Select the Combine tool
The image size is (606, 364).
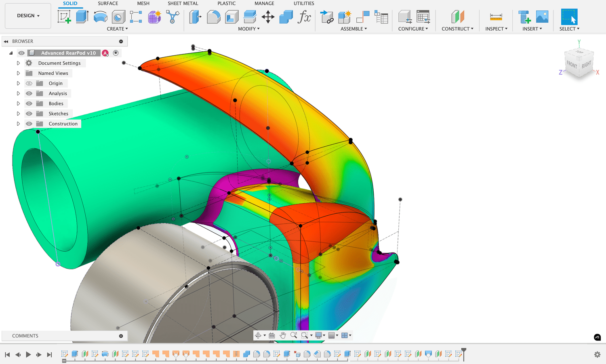pyautogui.click(x=286, y=17)
